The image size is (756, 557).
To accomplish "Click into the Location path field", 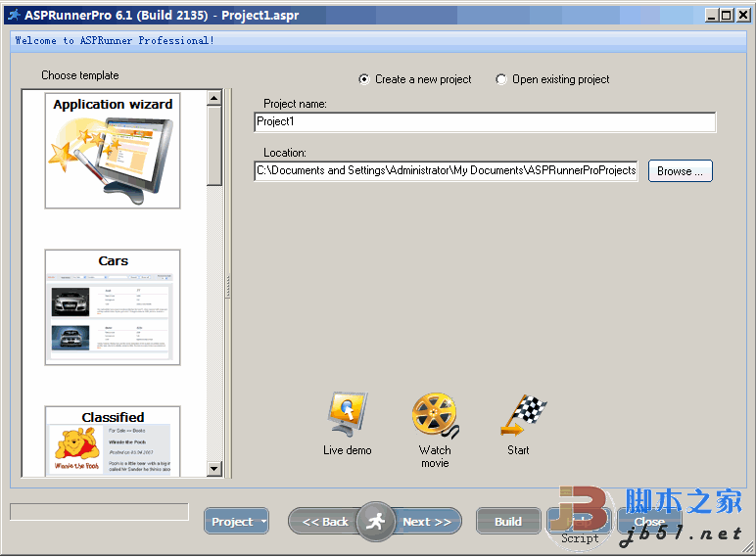I will (446, 170).
